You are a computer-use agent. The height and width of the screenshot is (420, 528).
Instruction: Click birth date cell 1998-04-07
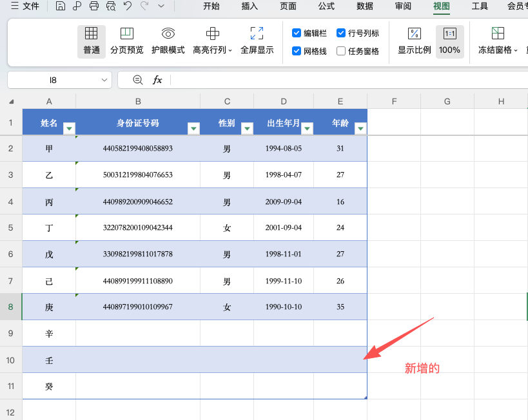(284, 175)
